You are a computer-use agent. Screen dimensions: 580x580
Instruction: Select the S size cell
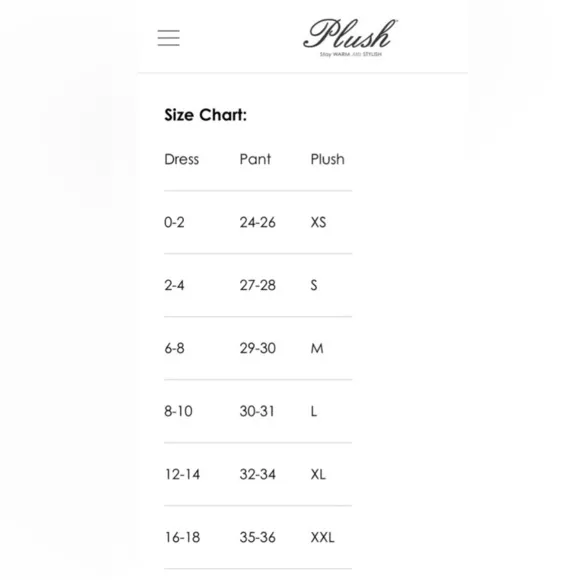coord(314,285)
